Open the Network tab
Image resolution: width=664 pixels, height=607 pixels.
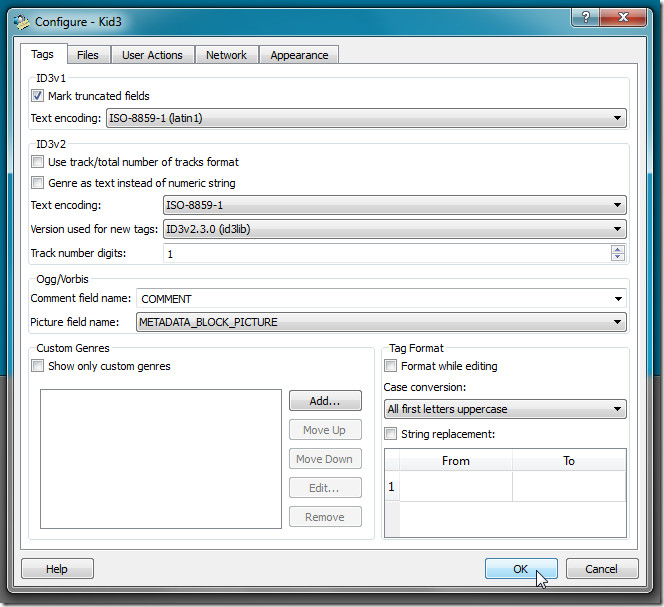pyautogui.click(x=226, y=55)
